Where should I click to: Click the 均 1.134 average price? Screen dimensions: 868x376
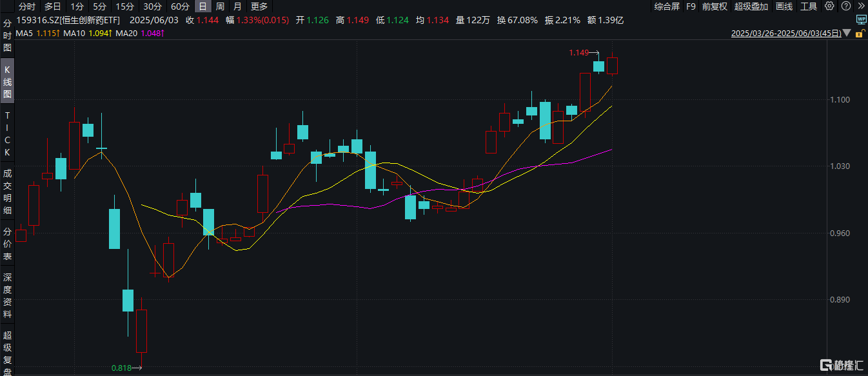click(432, 20)
